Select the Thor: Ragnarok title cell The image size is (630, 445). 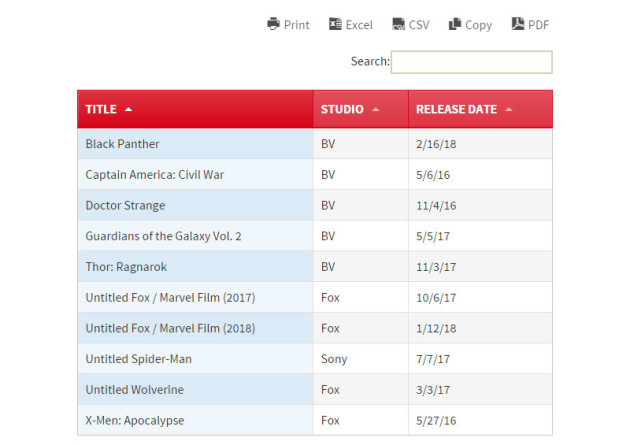coord(195,267)
